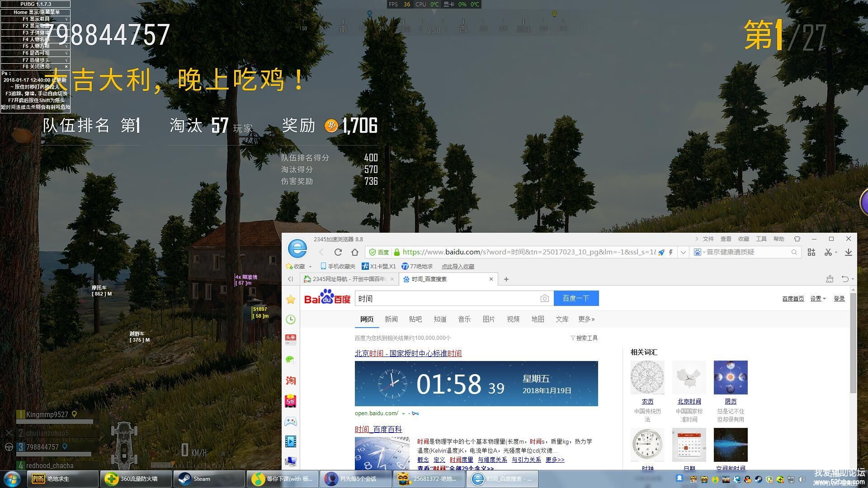Open a new browser tab with plus
The image size is (868, 488).
(x=506, y=279)
